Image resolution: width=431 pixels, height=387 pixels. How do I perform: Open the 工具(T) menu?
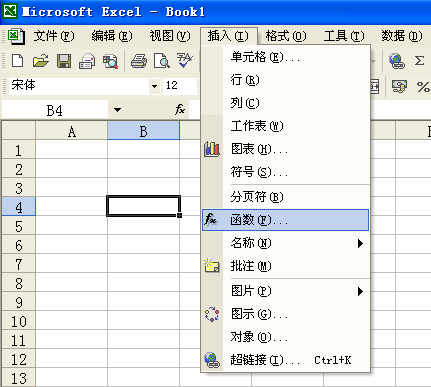click(344, 36)
